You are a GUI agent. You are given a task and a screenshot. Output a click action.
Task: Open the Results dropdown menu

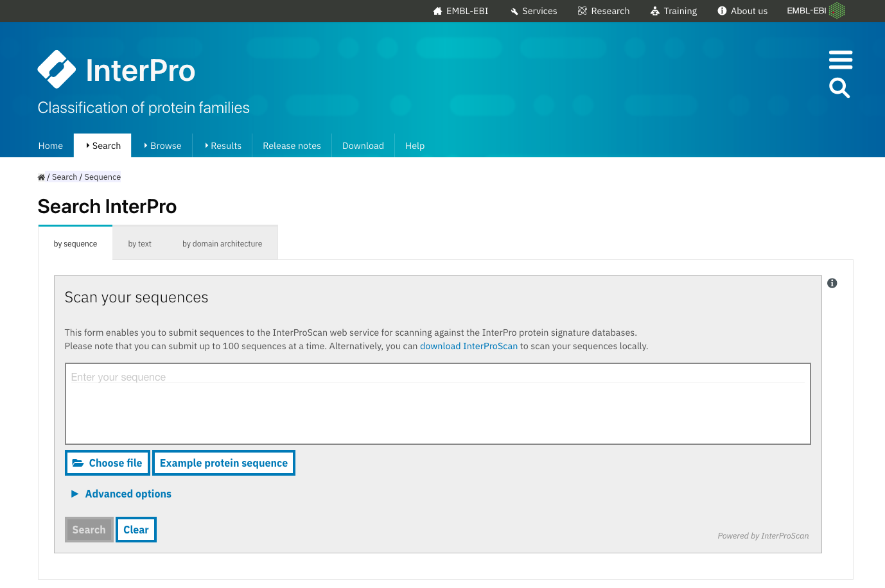click(223, 146)
